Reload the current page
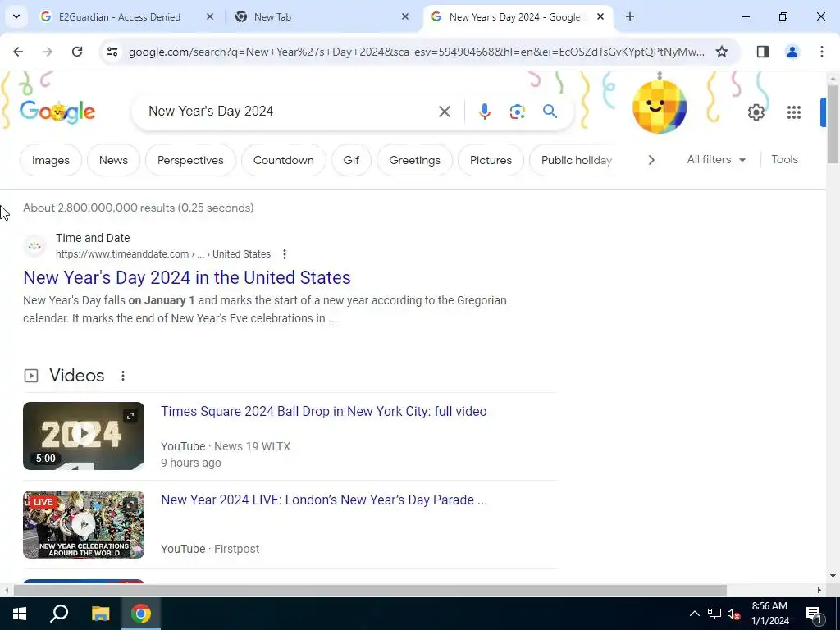 pyautogui.click(x=77, y=52)
